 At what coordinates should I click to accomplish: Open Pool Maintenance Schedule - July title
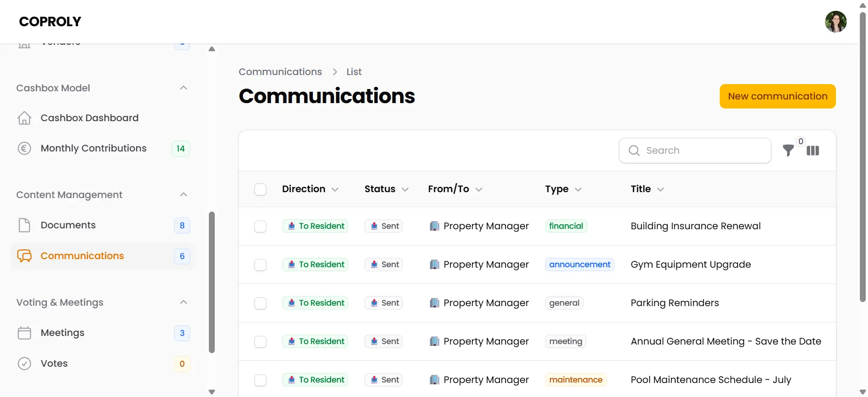[711, 380]
